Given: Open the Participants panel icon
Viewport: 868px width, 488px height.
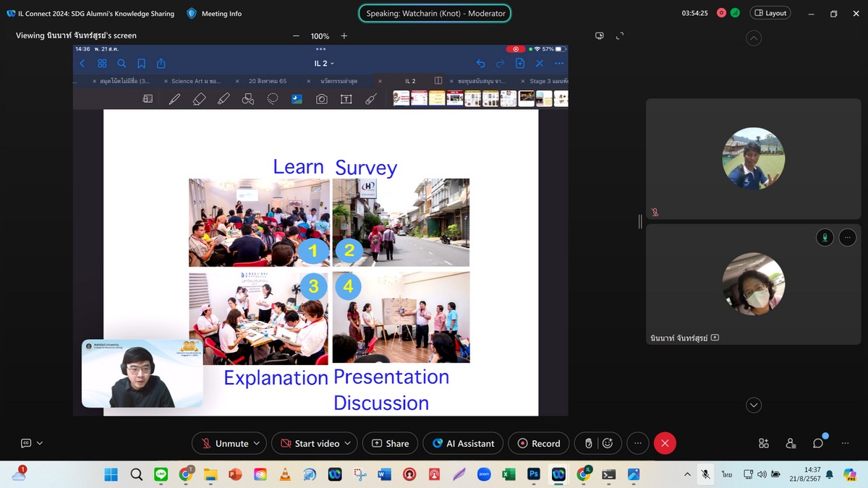Looking at the screenshot, I should [x=791, y=443].
